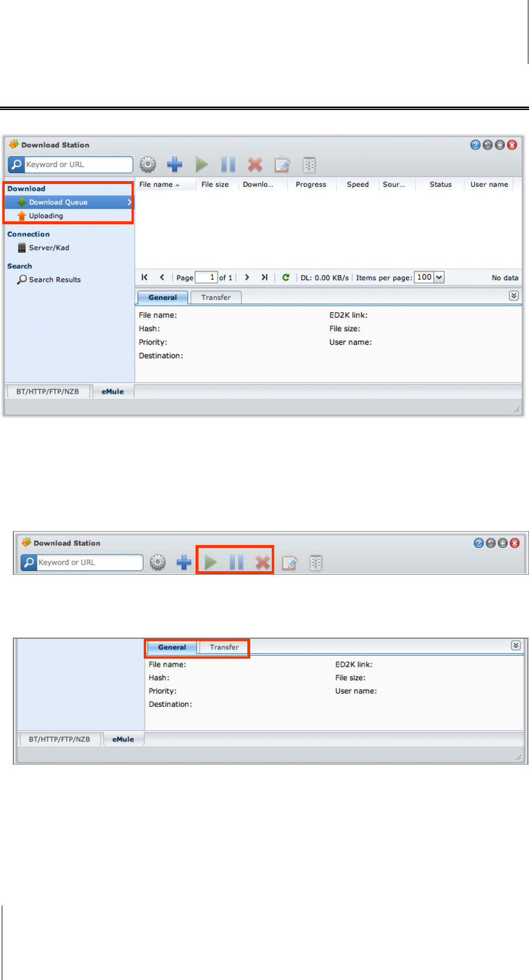Select Download Queue in sidebar
This screenshot has height=980, width=529.
point(69,202)
